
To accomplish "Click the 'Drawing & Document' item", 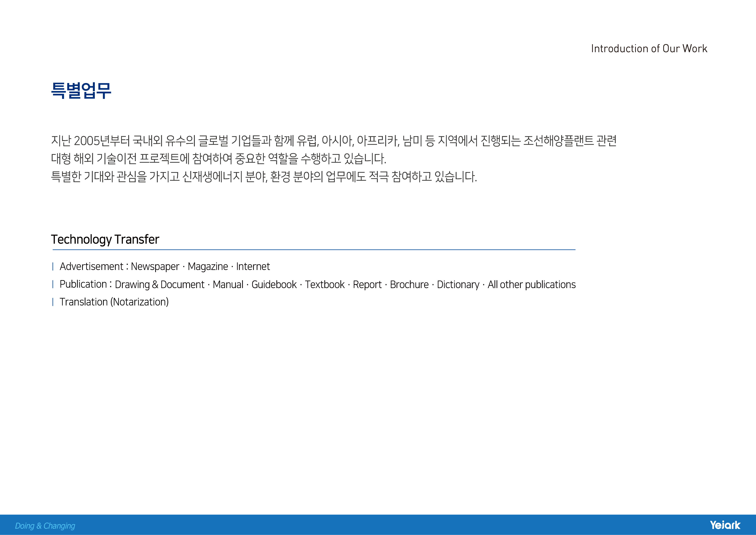I will tap(160, 285).
